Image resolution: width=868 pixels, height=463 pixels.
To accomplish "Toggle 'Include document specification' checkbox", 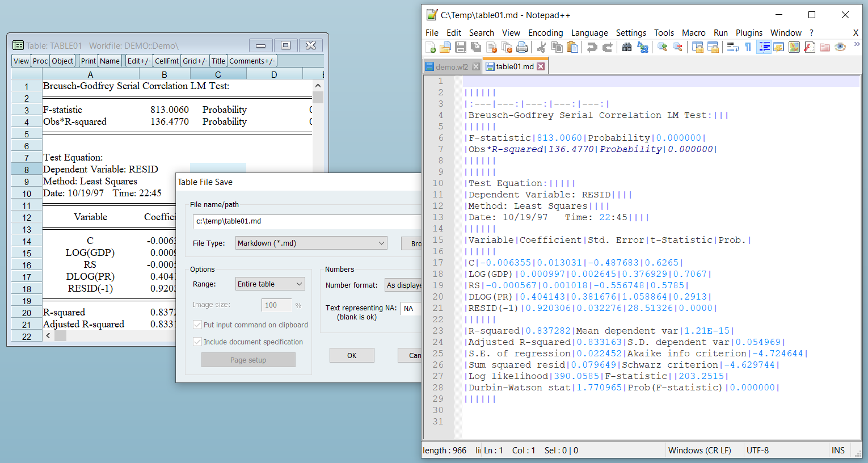I will click(x=197, y=342).
